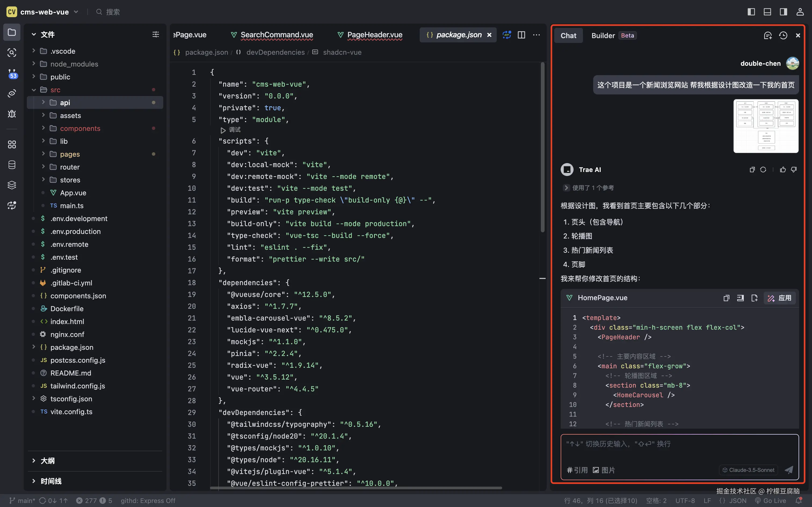Click the #引用 reference button

[x=577, y=470]
